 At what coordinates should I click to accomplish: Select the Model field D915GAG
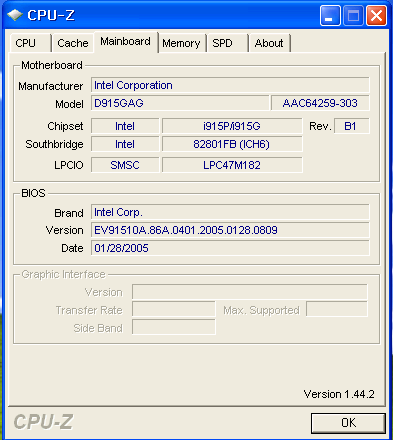point(180,103)
